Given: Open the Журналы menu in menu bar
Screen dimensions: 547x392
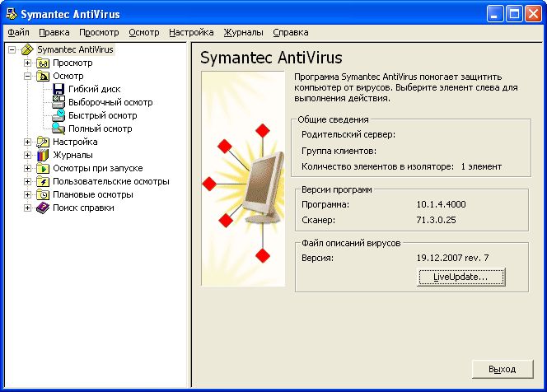Looking at the screenshot, I should pos(243,32).
